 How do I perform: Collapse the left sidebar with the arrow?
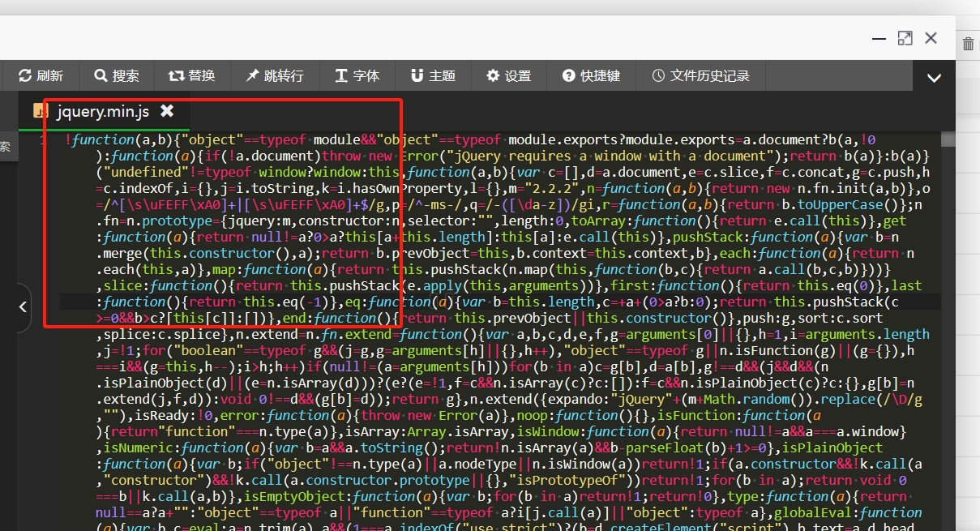[23, 306]
